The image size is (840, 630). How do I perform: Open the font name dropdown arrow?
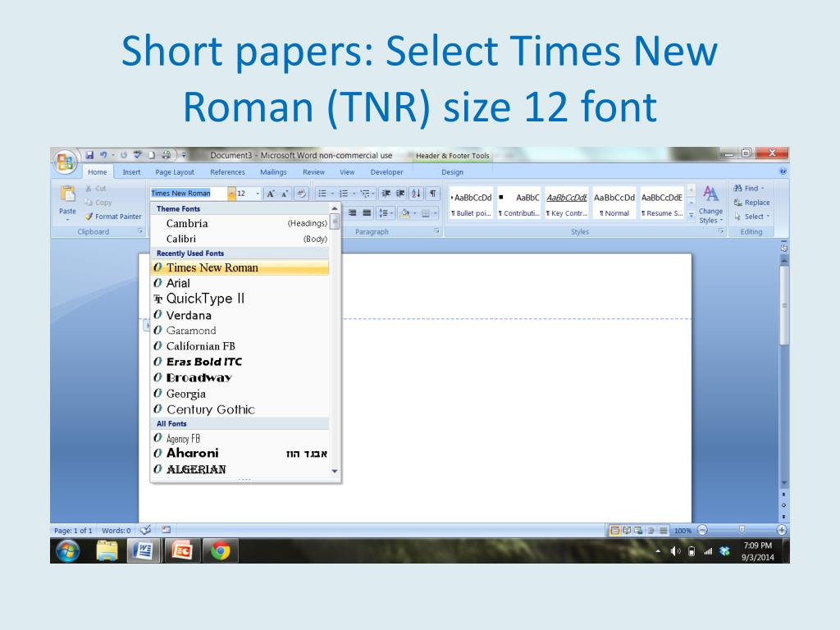(x=231, y=194)
